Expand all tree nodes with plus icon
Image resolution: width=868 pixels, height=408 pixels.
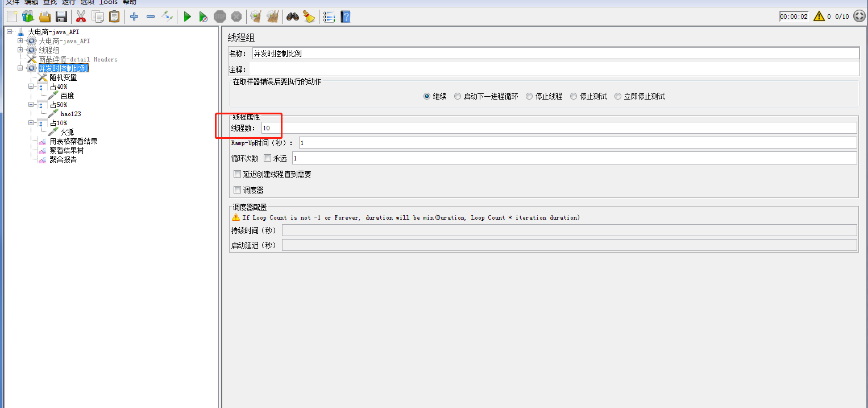point(134,17)
